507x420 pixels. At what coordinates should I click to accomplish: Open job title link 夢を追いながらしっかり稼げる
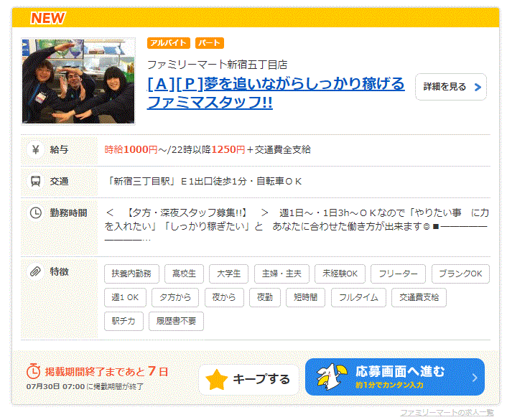[276, 93]
